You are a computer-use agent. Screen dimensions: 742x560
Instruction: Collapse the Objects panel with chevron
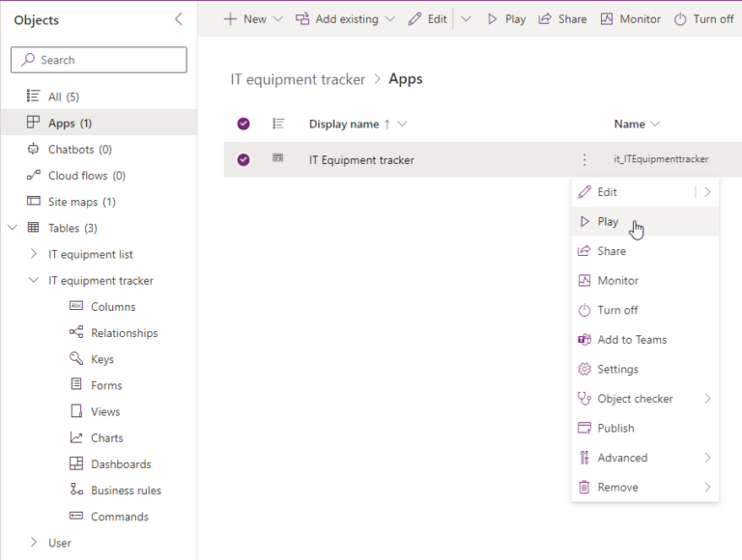point(178,19)
